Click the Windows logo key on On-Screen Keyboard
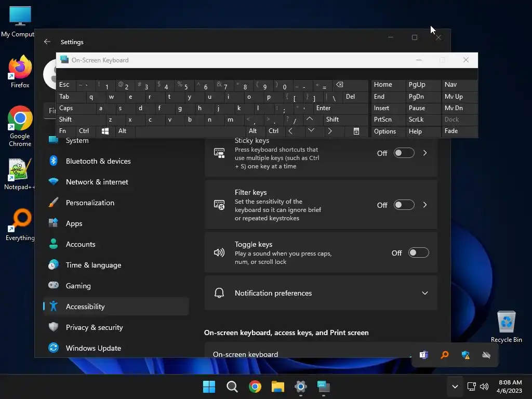 [x=105, y=131]
